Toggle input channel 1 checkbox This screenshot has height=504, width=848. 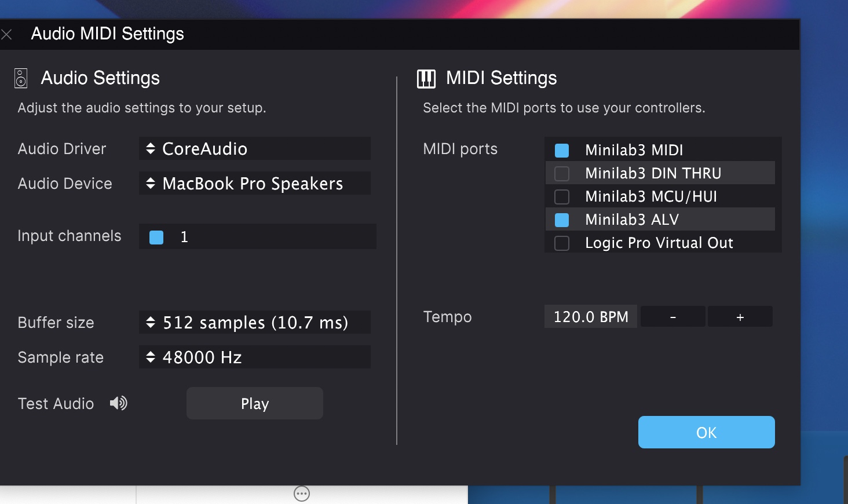click(156, 238)
